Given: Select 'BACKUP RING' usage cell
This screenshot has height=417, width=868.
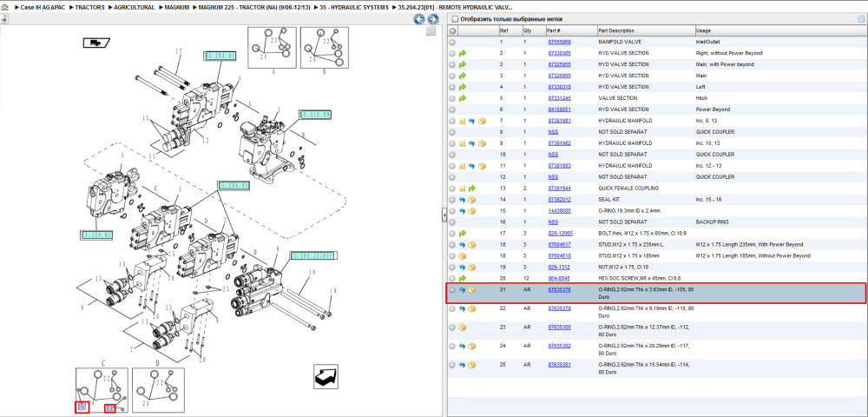Looking at the screenshot, I should click(713, 222).
